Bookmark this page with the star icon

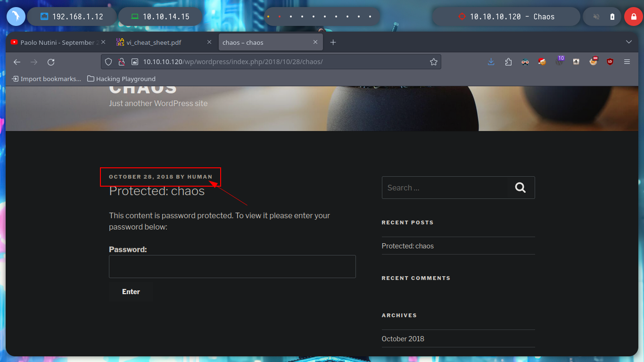tap(433, 62)
